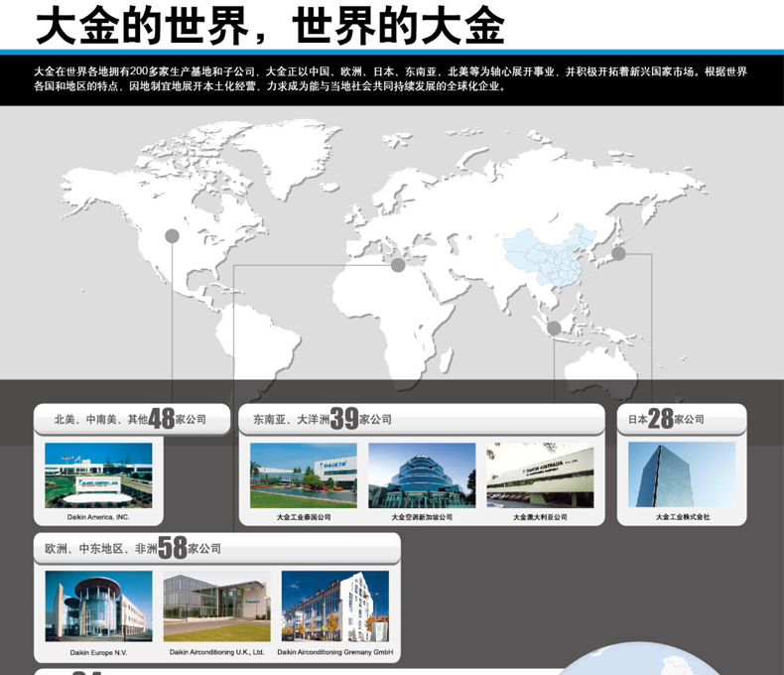Click the Japan map marker dot
The width and height of the screenshot is (784, 675).
618,253
